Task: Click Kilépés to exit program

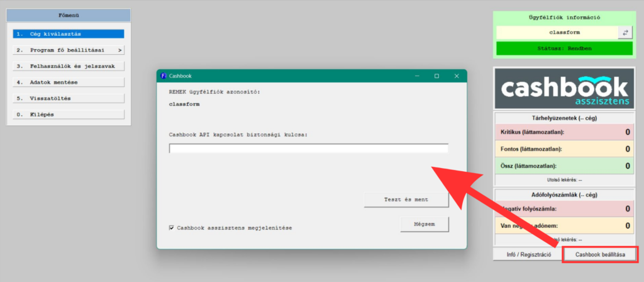Action: [x=68, y=115]
